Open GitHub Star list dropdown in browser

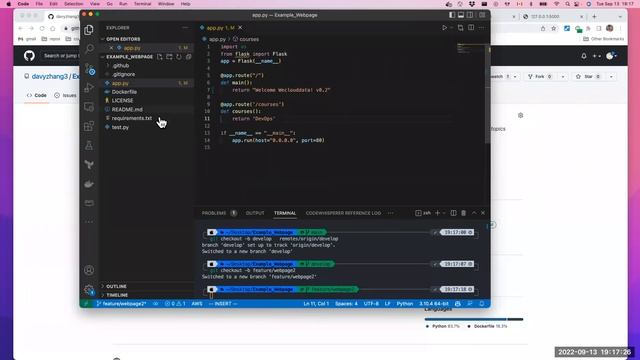tap(611, 76)
